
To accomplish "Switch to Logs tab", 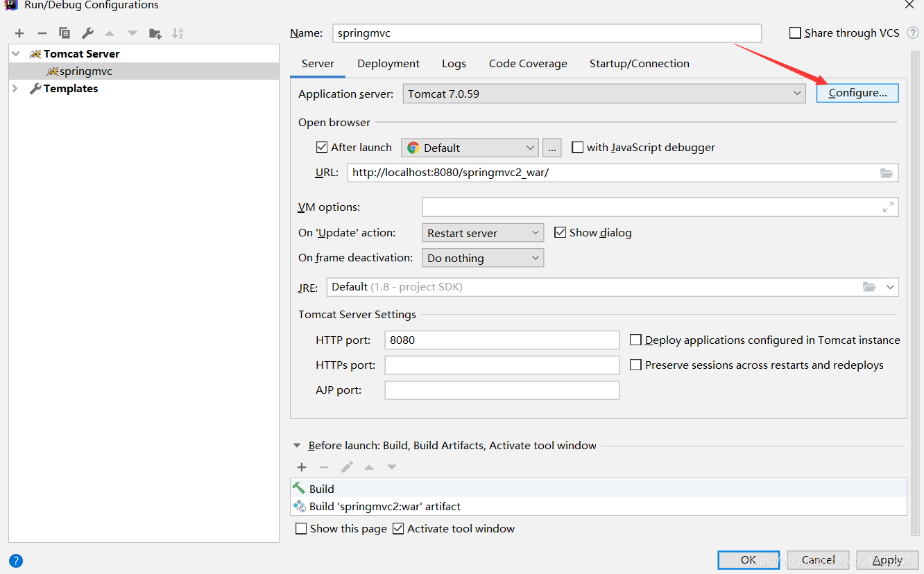I will (454, 64).
